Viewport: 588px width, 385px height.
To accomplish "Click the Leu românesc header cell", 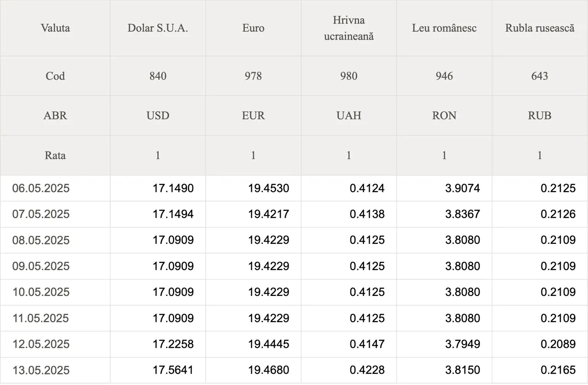I will click(x=444, y=28).
